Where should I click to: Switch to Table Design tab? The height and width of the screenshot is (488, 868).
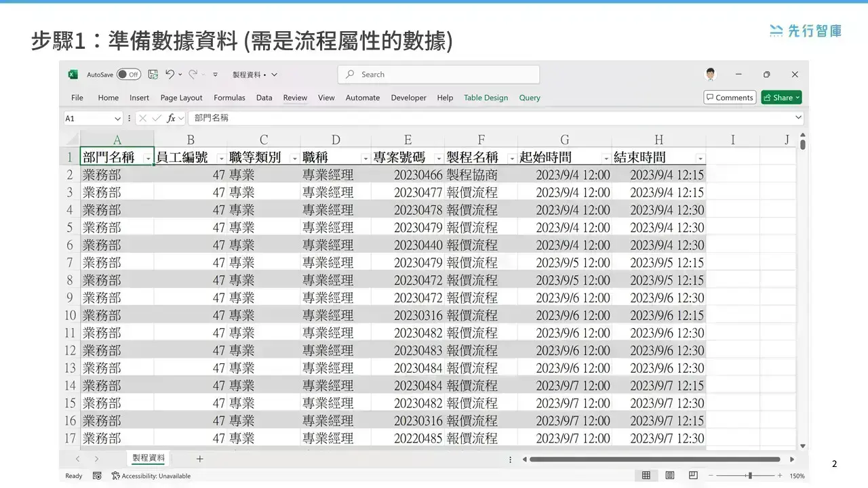[486, 98]
